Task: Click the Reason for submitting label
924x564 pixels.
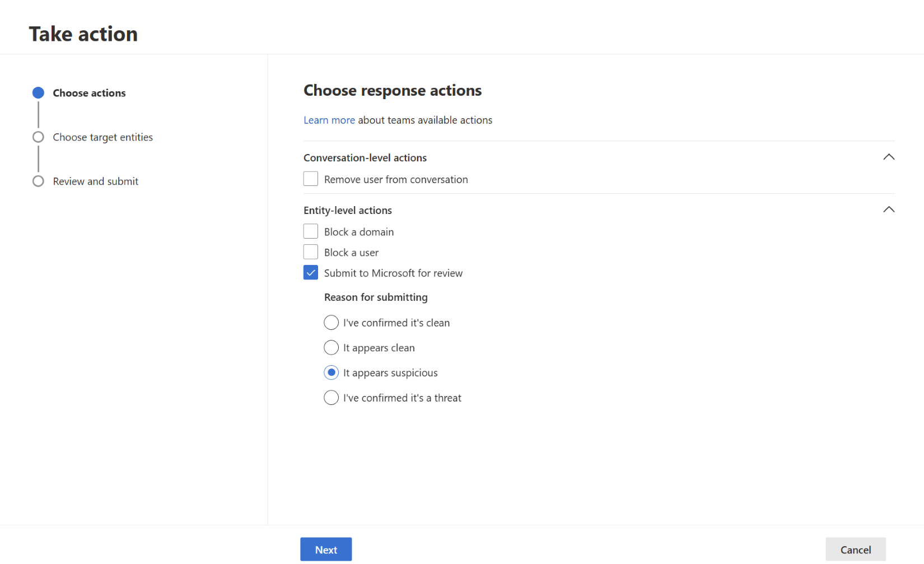Action: [376, 297]
